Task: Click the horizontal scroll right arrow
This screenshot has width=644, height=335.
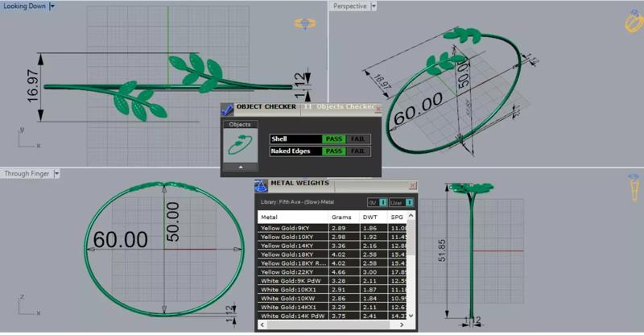Action: 402,325
